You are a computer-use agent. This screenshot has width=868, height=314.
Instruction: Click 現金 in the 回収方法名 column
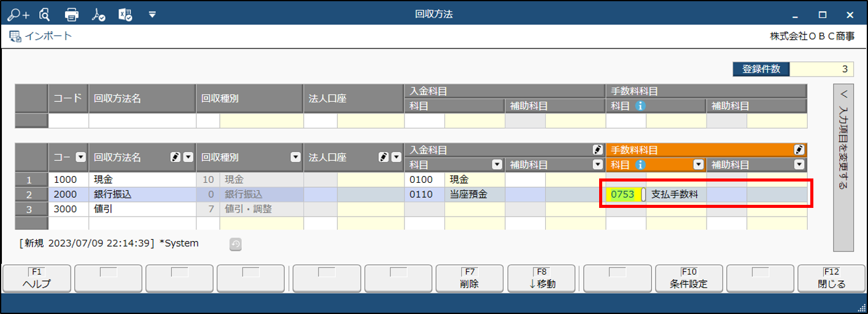142,180
